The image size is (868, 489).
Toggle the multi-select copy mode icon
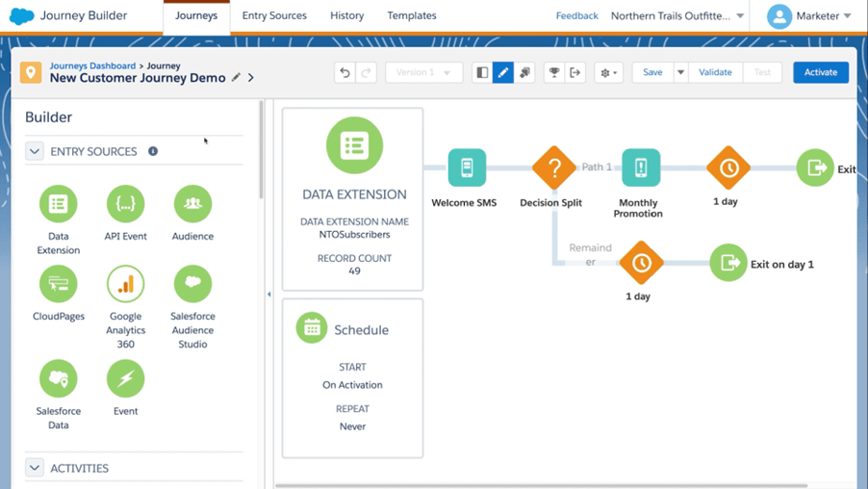click(524, 72)
